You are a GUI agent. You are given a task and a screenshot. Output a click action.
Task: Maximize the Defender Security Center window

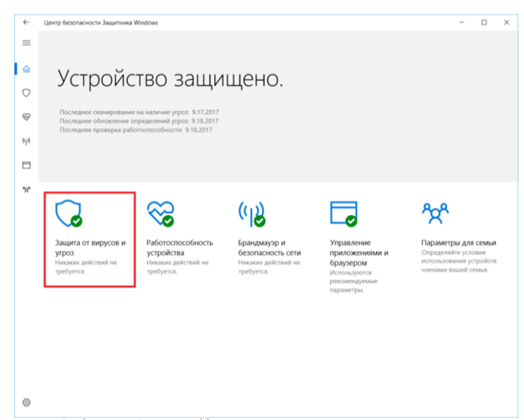pos(484,23)
